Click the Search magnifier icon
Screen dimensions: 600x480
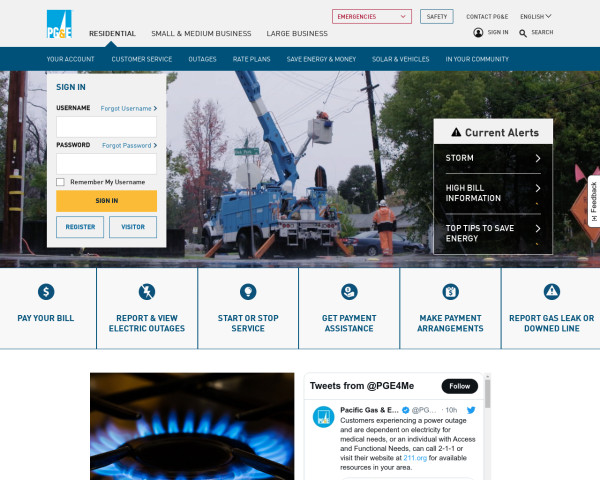click(524, 33)
